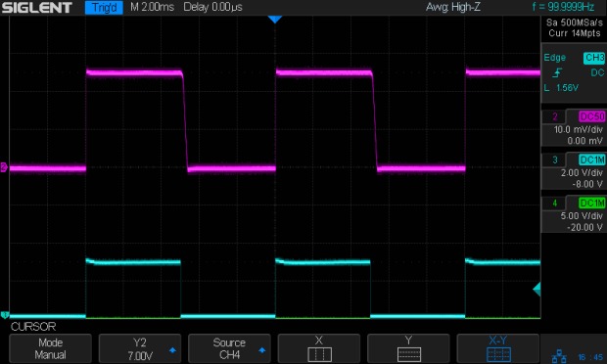Click the clock showing 16:45
This screenshot has width=607, height=364.
(x=590, y=357)
